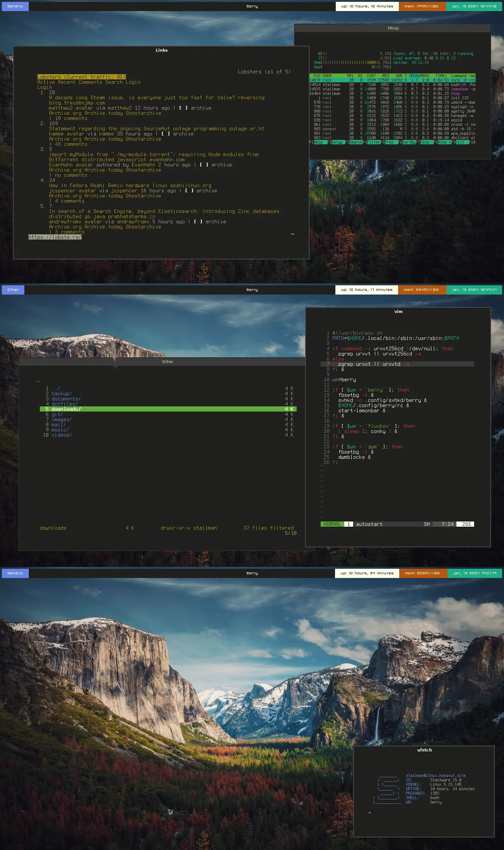This screenshot has height=850, width=504.
Task: Check the archive box on andrewfromx's story
Action: pos(198,222)
